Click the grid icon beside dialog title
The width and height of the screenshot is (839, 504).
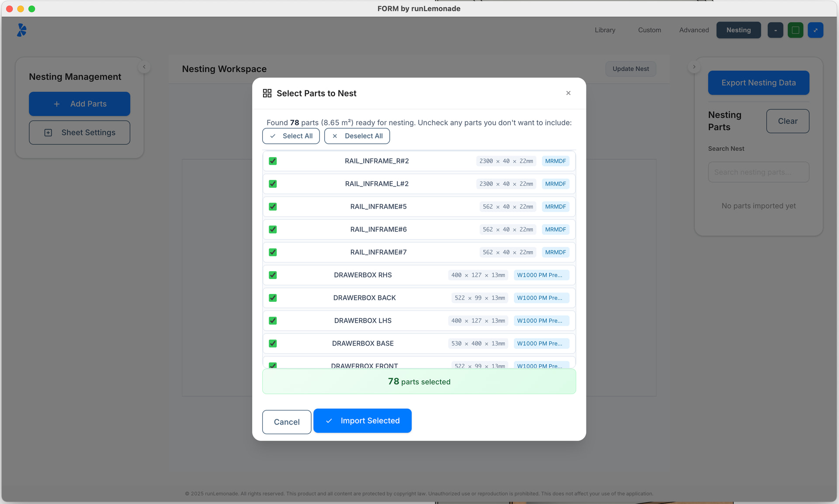[x=267, y=93]
